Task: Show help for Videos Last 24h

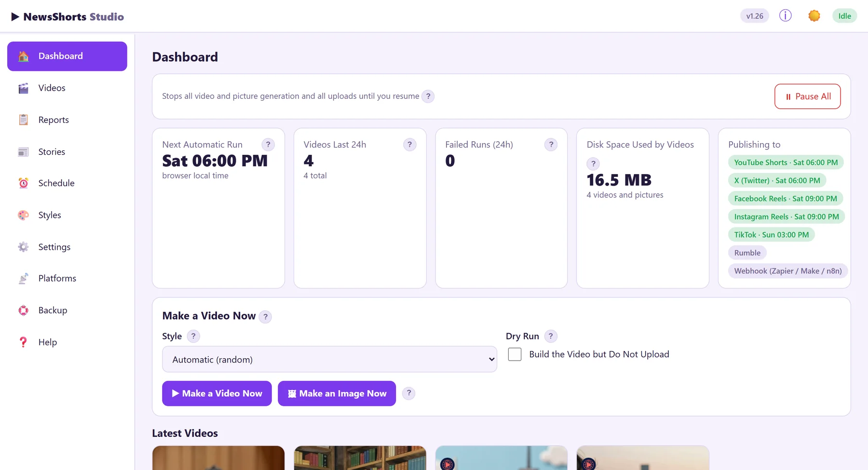Action: point(410,145)
